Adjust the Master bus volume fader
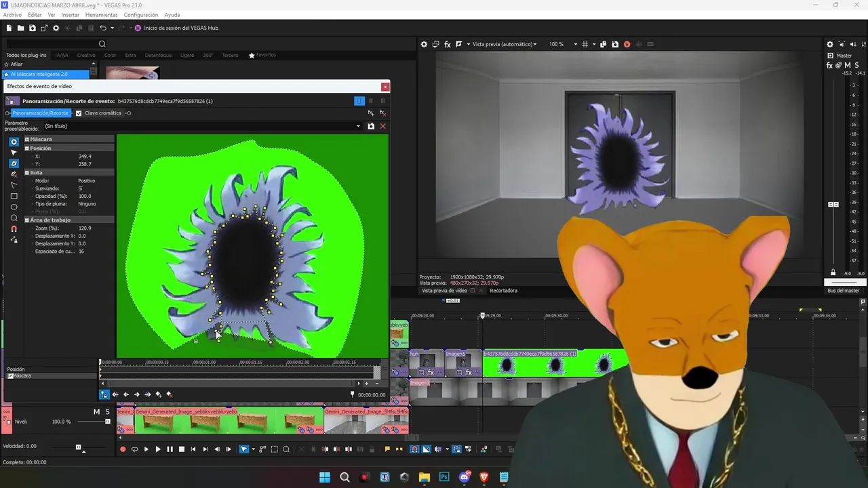868x488 pixels. click(x=833, y=204)
